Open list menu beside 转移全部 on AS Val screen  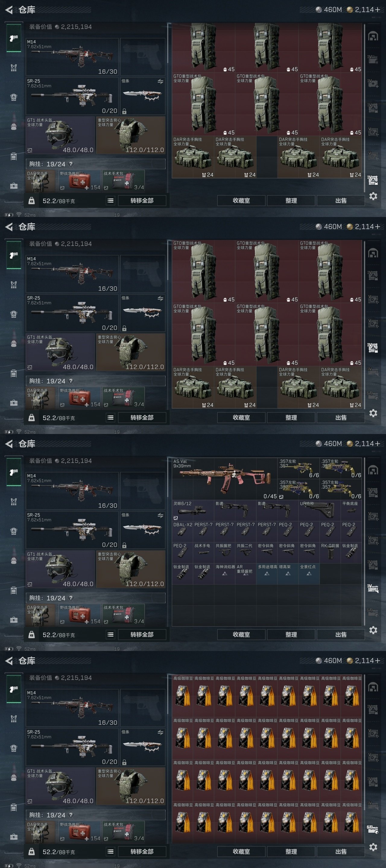click(x=110, y=634)
